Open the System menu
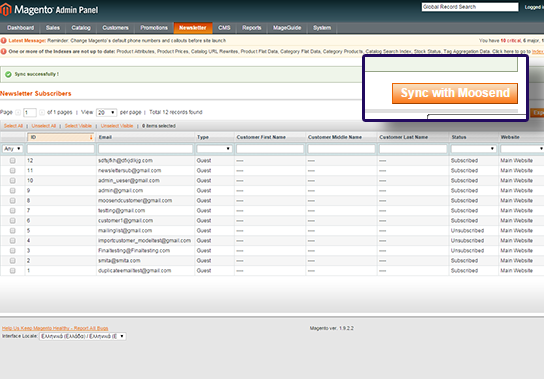544x379 pixels. tap(322, 28)
